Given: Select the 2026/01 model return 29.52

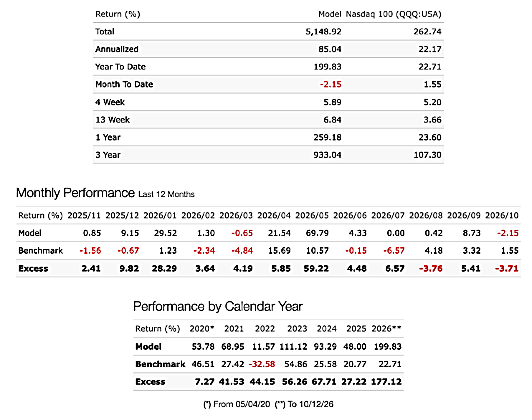Looking at the screenshot, I should tap(165, 233).
